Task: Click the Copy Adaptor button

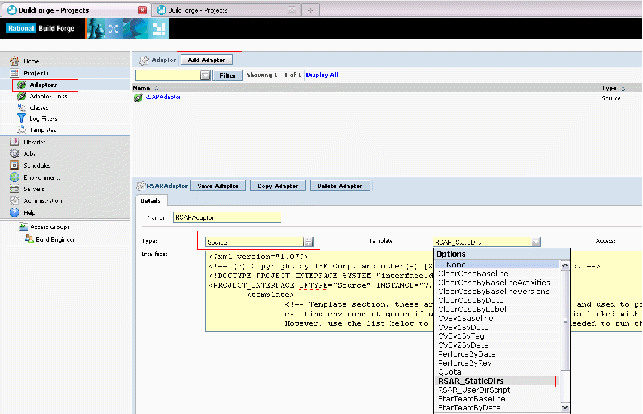Action: click(x=278, y=186)
